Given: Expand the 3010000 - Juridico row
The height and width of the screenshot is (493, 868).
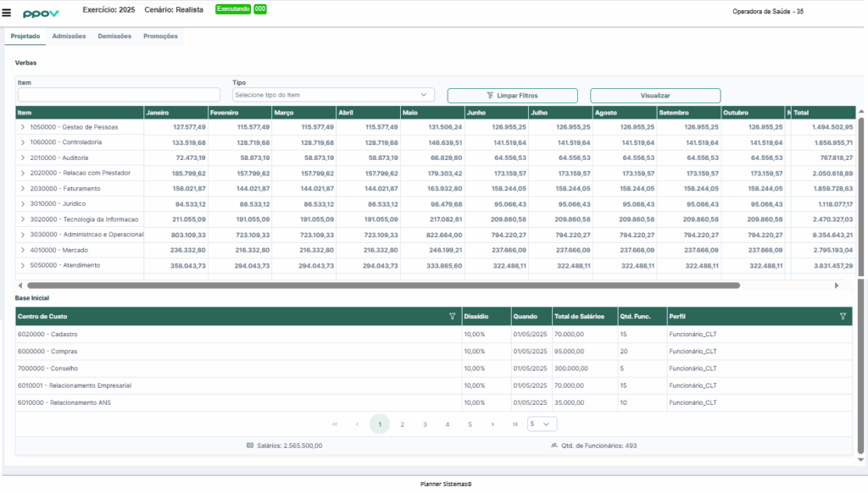Looking at the screenshot, I should (23, 204).
